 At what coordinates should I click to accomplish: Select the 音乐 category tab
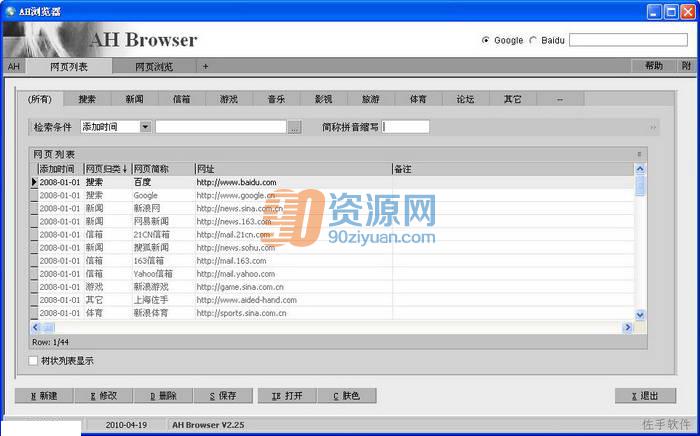[x=276, y=99]
